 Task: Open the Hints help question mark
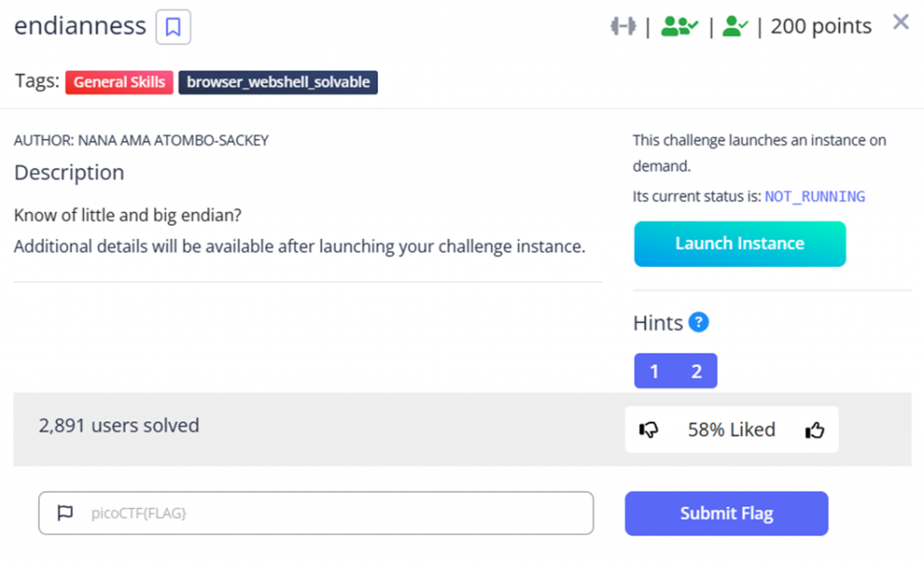(x=698, y=322)
